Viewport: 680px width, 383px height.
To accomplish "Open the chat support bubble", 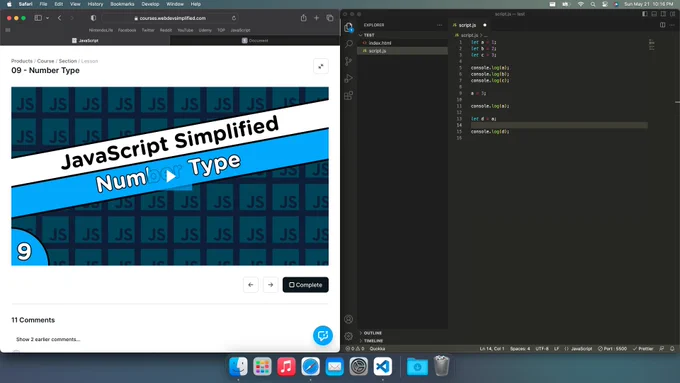I will click(x=323, y=335).
